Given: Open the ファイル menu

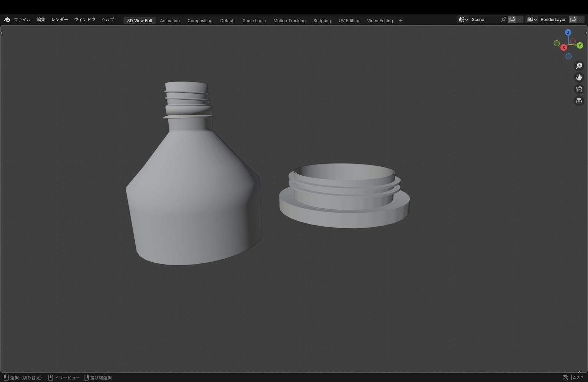Looking at the screenshot, I should 22,20.
